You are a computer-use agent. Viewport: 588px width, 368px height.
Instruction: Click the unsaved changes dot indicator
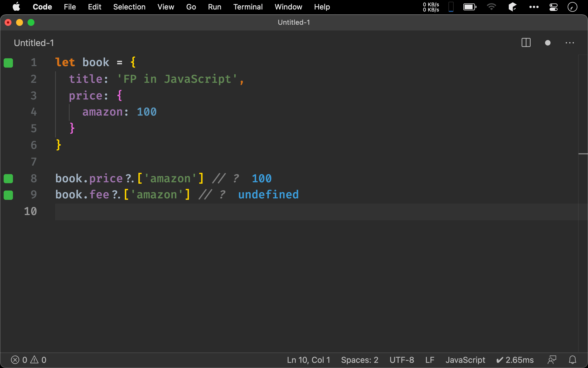548,43
